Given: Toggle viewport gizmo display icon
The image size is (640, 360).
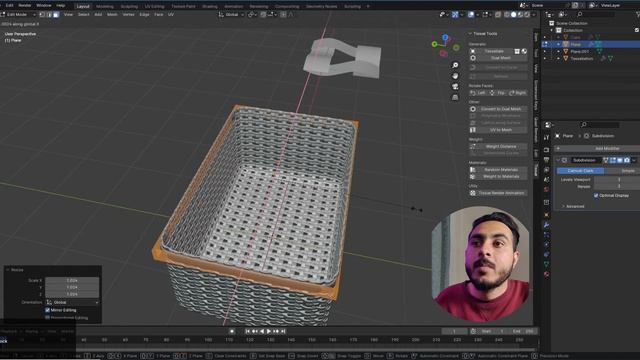Looking at the screenshot, I should [455, 14].
